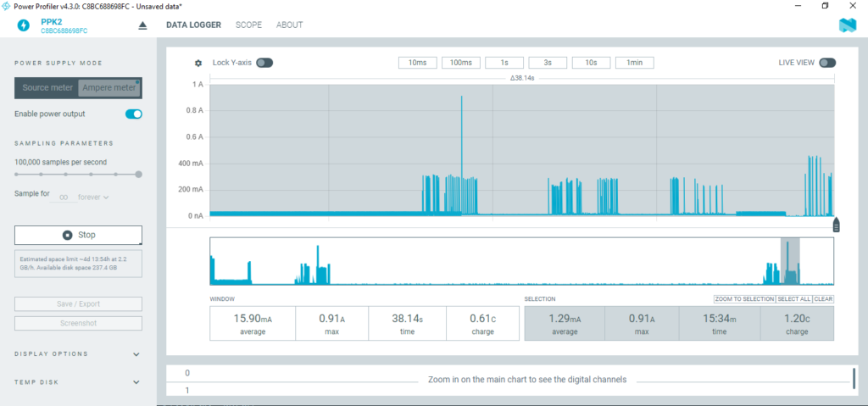Click the Save / Export button
Screen dimensions: 868x406
pyautogui.click(x=78, y=304)
